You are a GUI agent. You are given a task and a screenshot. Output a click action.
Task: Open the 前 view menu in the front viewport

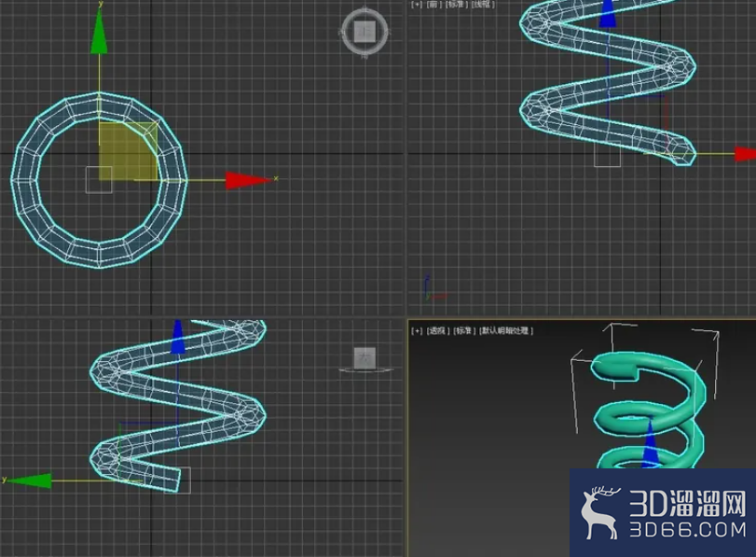(434, 4)
